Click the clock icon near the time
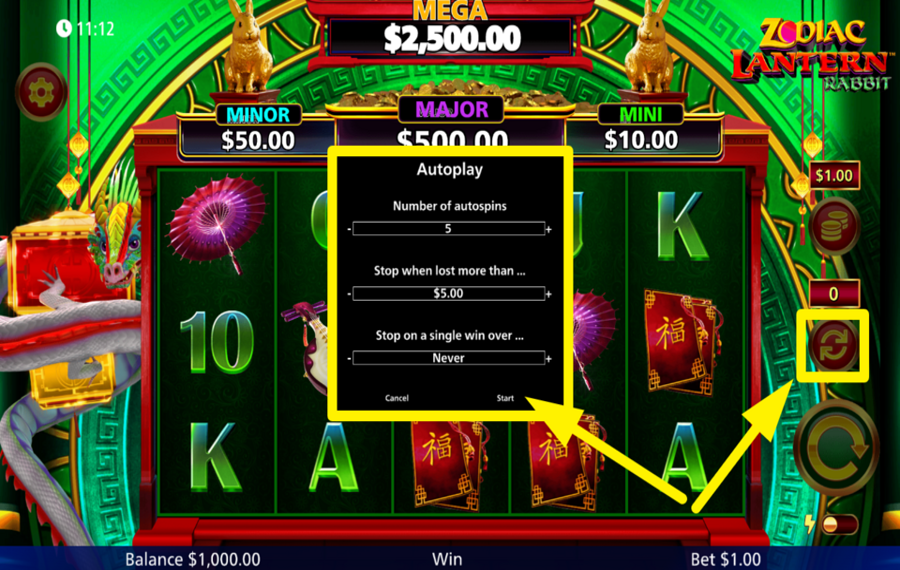This screenshot has width=900, height=570. coord(64,28)
